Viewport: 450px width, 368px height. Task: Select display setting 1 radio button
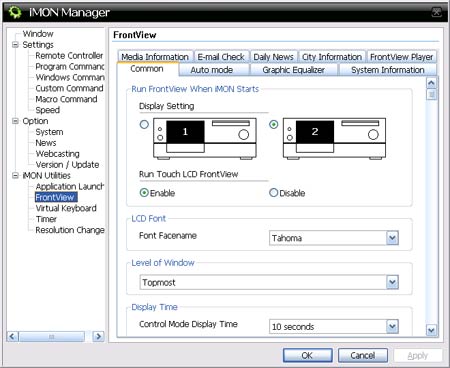(x=144, y=125)
